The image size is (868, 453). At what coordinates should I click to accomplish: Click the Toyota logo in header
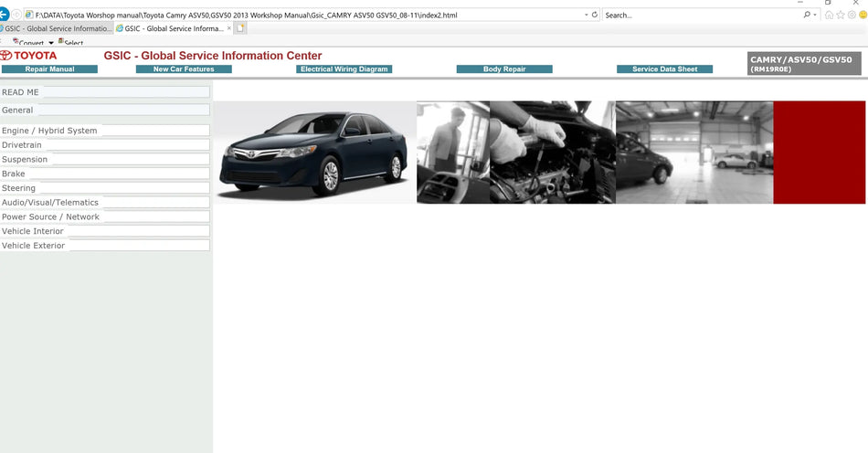(x=29, y=56)
